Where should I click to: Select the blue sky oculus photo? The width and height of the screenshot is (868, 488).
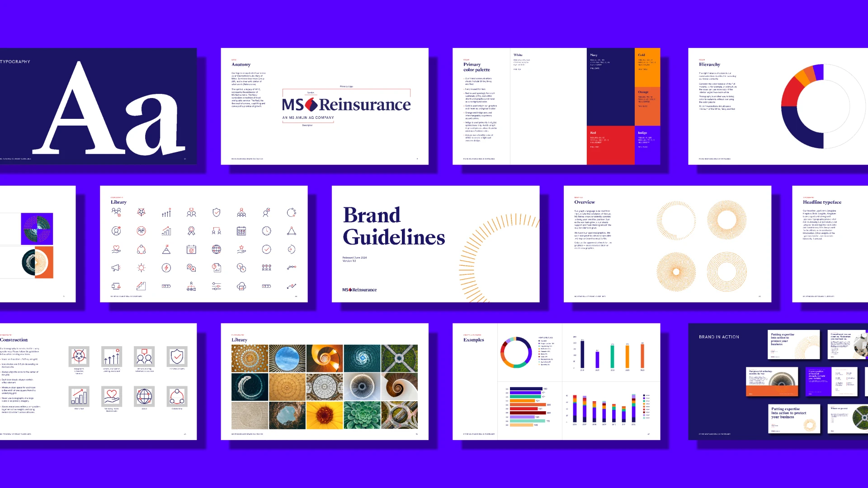click(x=287, y=358)
